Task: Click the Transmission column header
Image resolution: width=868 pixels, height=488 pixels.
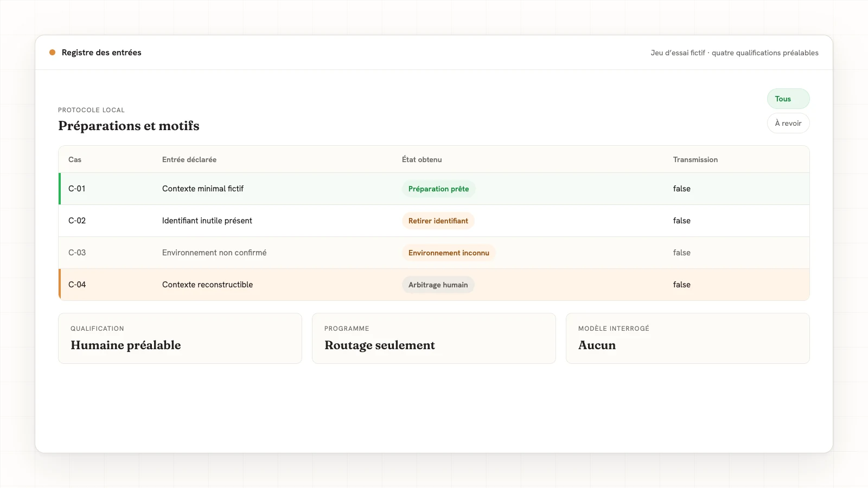Action: pos(695,159)
